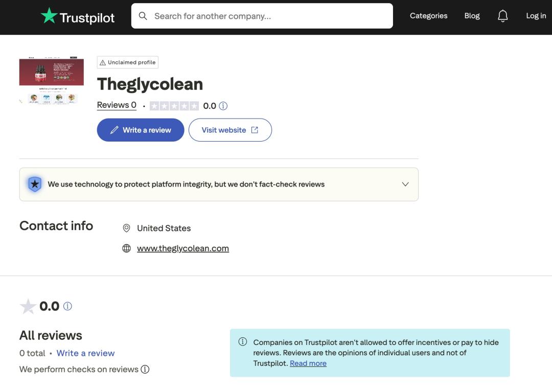Click the blue shield star icon
Viewport: 552px width, 392px height.
click(x=35, y=185)
